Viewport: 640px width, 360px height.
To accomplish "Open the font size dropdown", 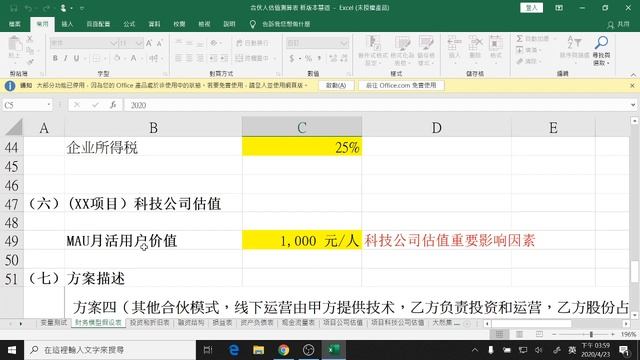I will click(x=139, y=43).
